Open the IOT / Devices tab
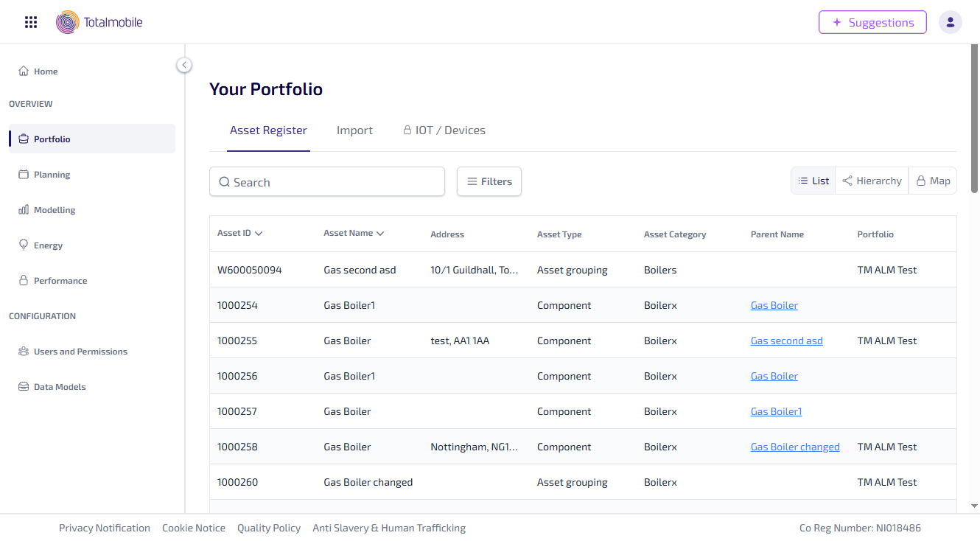Image resolution: width=980 pixels, height=541 pixels. tap(444, 130)
